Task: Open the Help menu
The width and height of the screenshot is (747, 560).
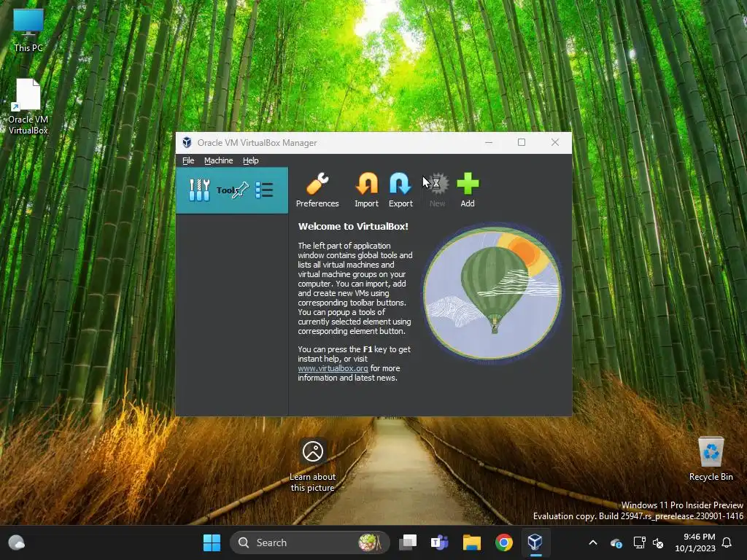Action: pos(251,160)
